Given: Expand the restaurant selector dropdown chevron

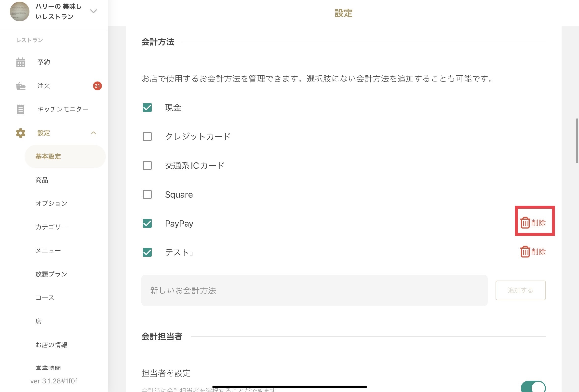Looking at the screenshot, I should [94, 11].
